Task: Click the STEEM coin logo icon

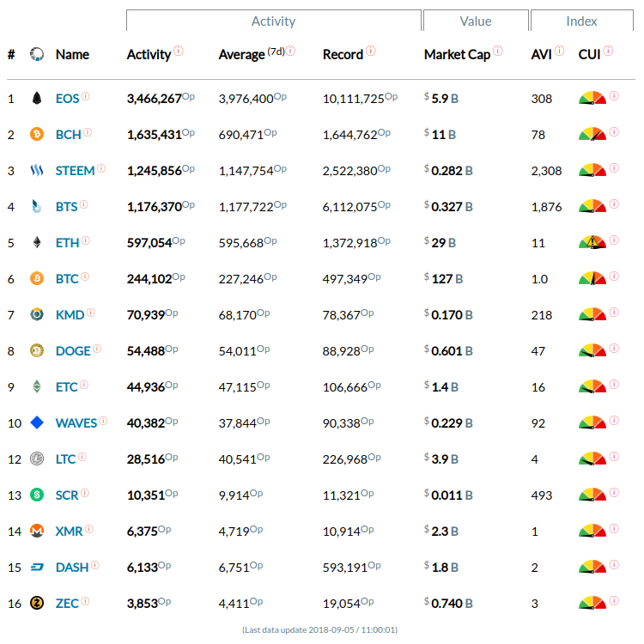Action: [x=36, y=171]
